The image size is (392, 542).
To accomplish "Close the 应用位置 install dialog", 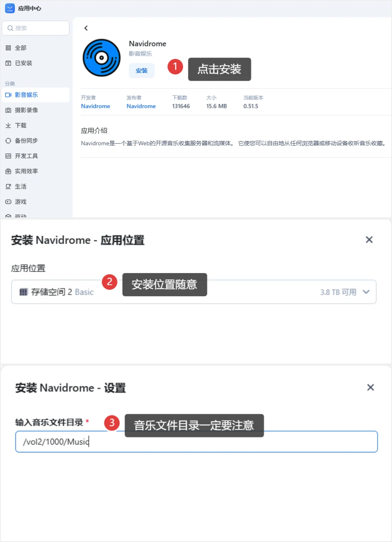I will coord(369,239).
